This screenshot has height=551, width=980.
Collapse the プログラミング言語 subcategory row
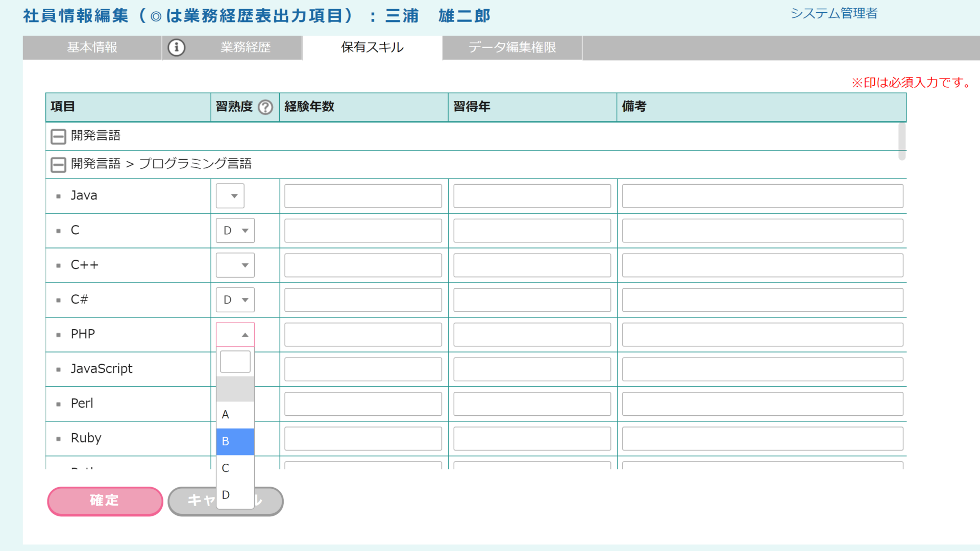pos(58,165)
